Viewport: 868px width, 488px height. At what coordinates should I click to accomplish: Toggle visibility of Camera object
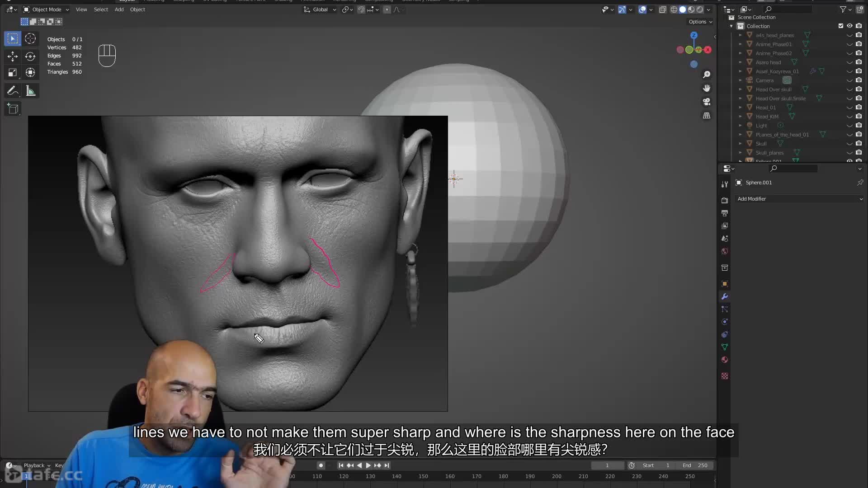pos(849,80)
